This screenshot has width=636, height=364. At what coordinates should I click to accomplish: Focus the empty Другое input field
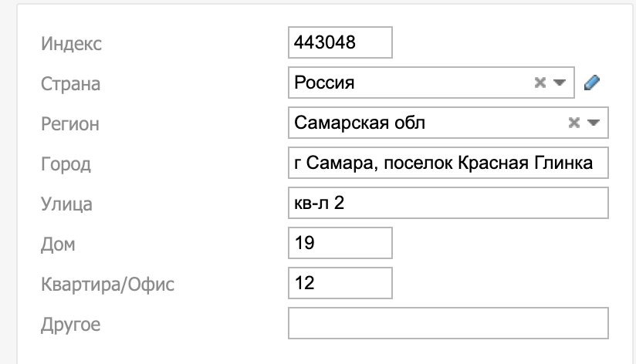[x=448, y=323]
